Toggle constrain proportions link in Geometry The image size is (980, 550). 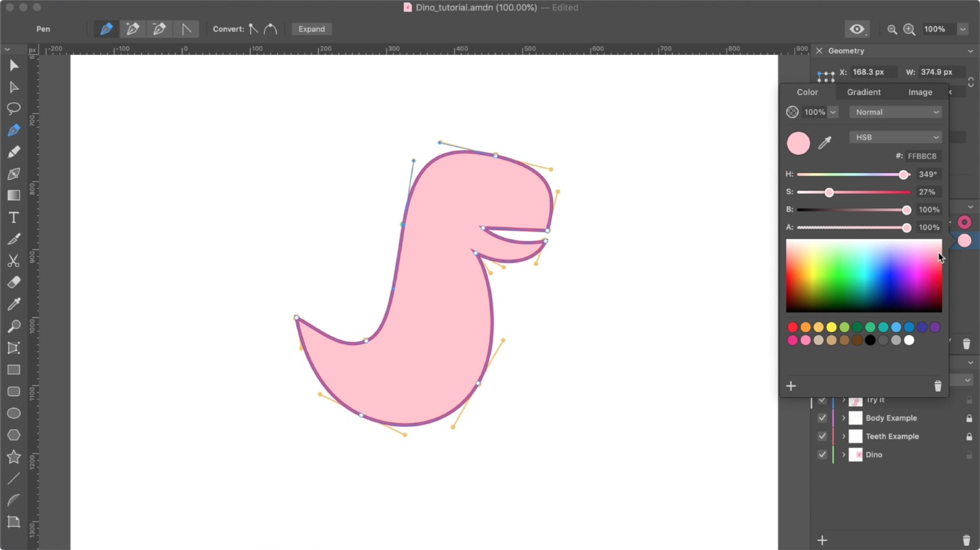[x=971, y=81]
